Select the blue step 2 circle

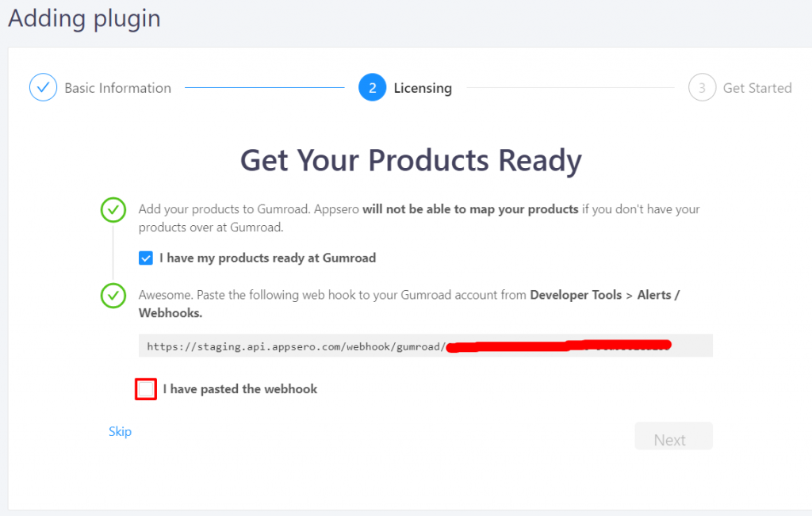coord(373,87)
